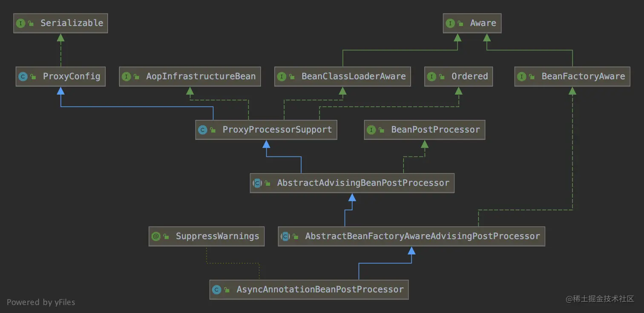Click the lock icon on BeanClassLoaderAware
Screen dimensions: 644x313
point(291,77)
